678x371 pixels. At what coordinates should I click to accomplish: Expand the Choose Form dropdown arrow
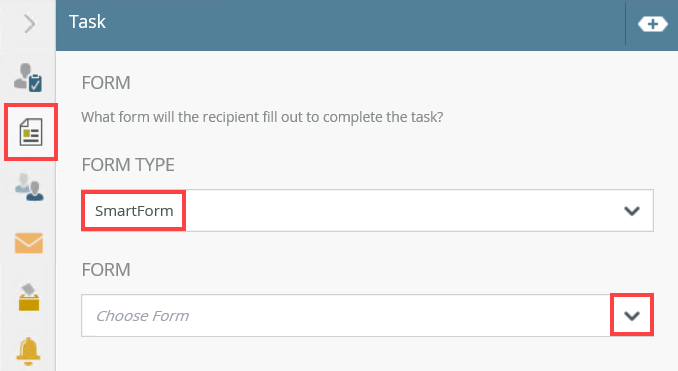[632, 316]
